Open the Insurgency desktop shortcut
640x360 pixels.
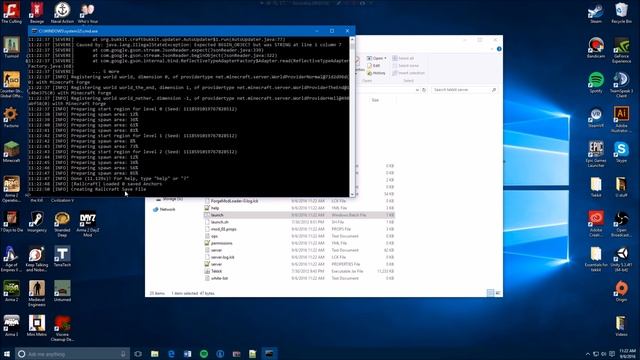pos(37,222)
